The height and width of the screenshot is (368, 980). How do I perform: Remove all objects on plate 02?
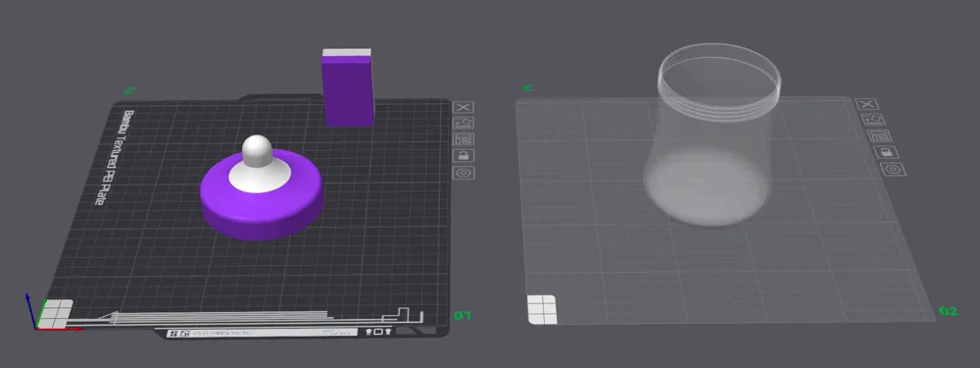pos(867,104)
